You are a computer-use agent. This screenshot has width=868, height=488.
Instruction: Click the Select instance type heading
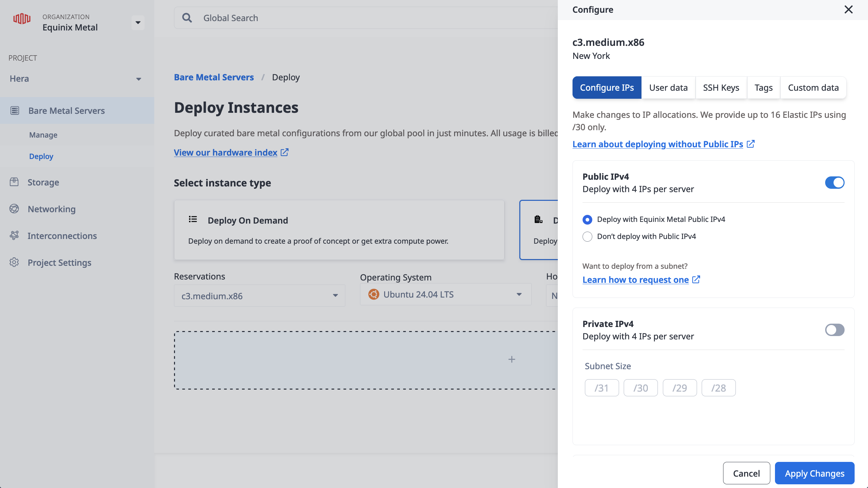(x=223, y=183)
